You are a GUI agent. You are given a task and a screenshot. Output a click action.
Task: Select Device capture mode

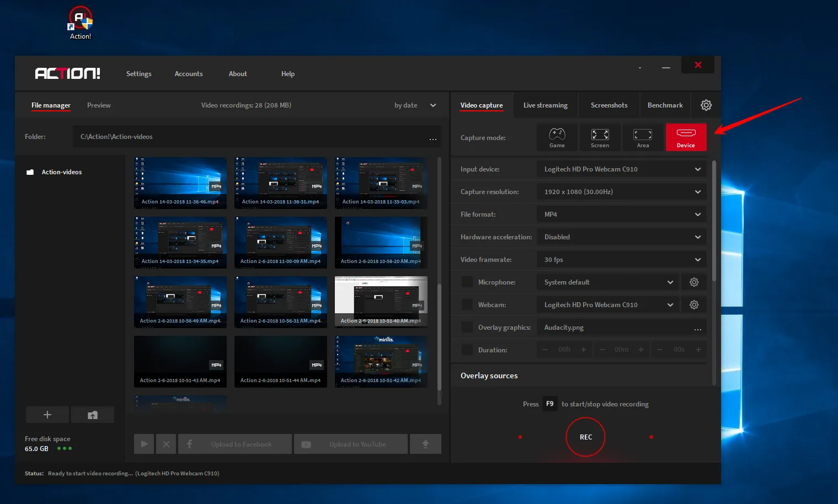[686, 137]
